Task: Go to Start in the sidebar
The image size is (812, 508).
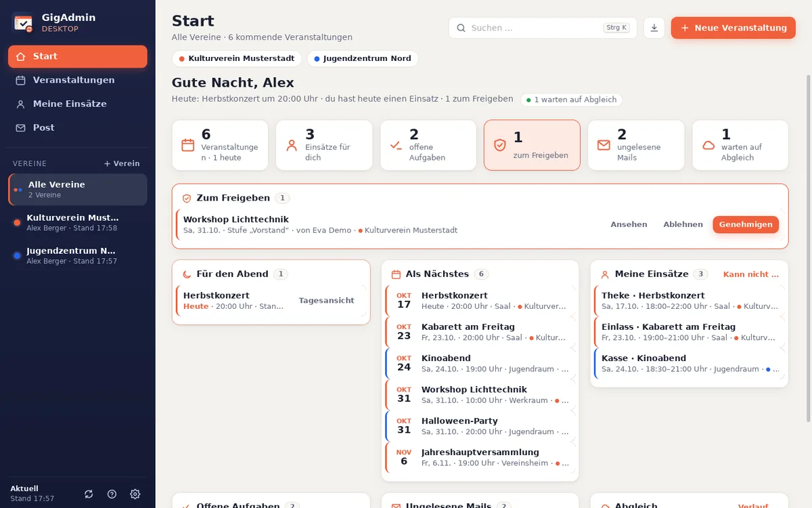Action: click(78, 57)
